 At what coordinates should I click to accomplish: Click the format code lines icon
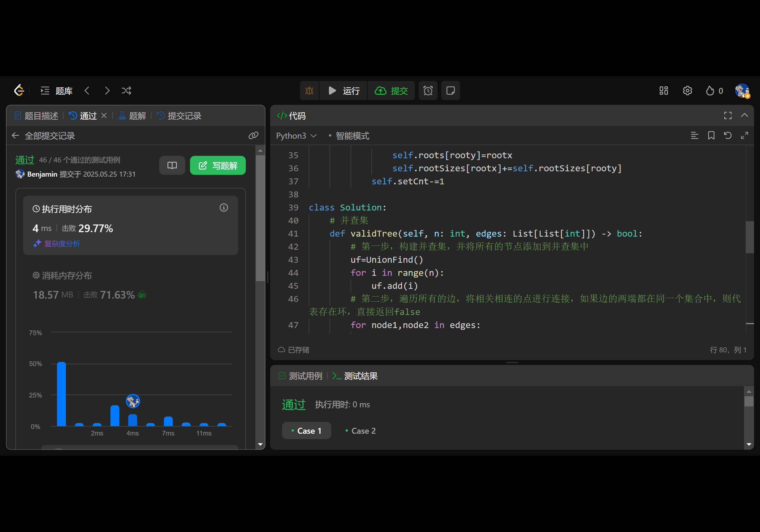694,135
